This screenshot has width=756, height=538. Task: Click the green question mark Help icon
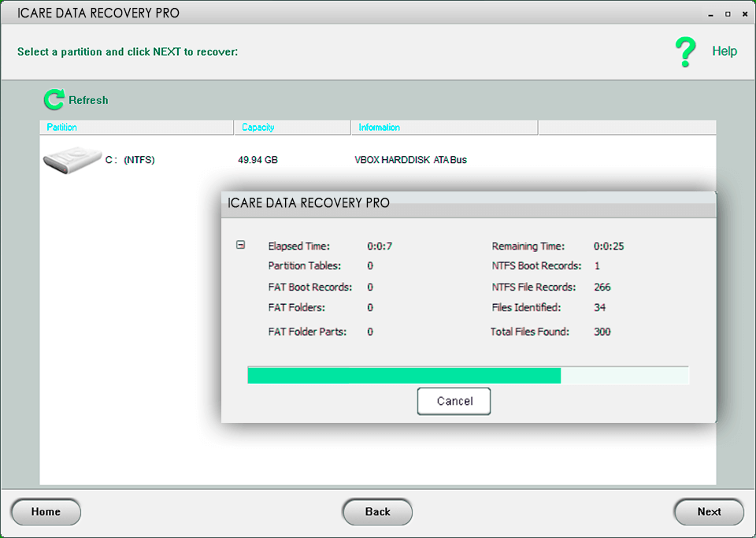(686, 52)
